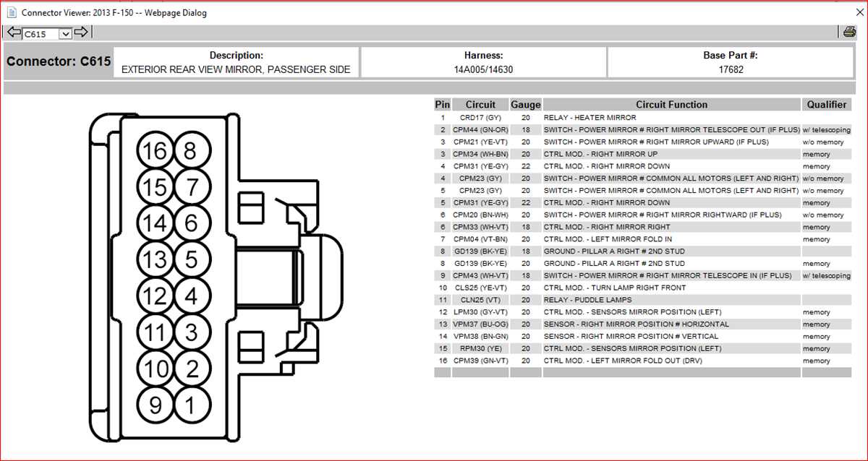The height and width of the screenshot is (461, 868).
Task: Click SENSOR - RIGHT MIRROR POSITION # VERTICAL
Action: point(631,336)
